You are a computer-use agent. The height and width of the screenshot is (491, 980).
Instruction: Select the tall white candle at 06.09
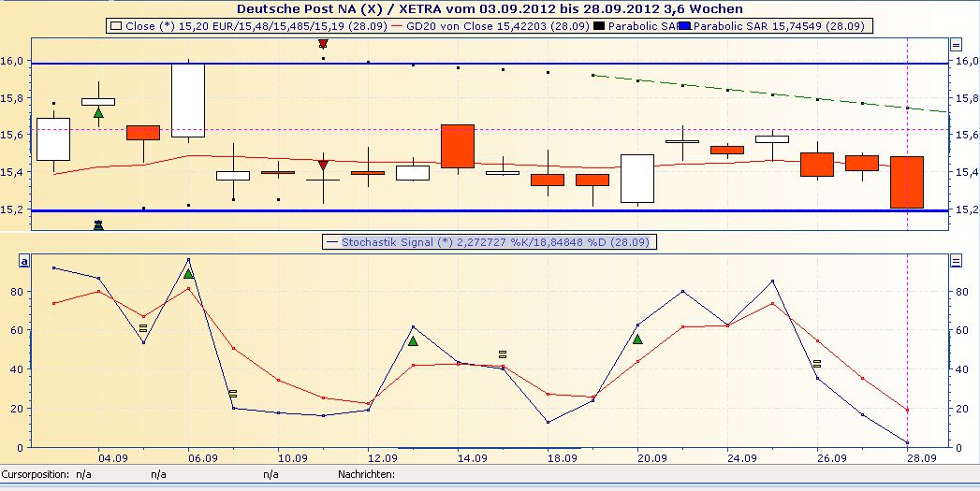188,100
